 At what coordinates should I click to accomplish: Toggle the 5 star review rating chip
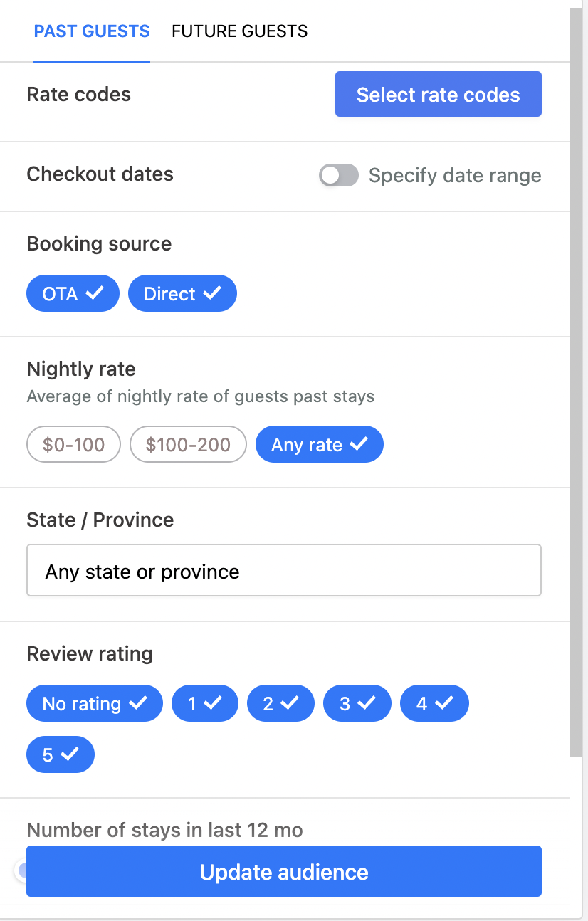point(60,754)
